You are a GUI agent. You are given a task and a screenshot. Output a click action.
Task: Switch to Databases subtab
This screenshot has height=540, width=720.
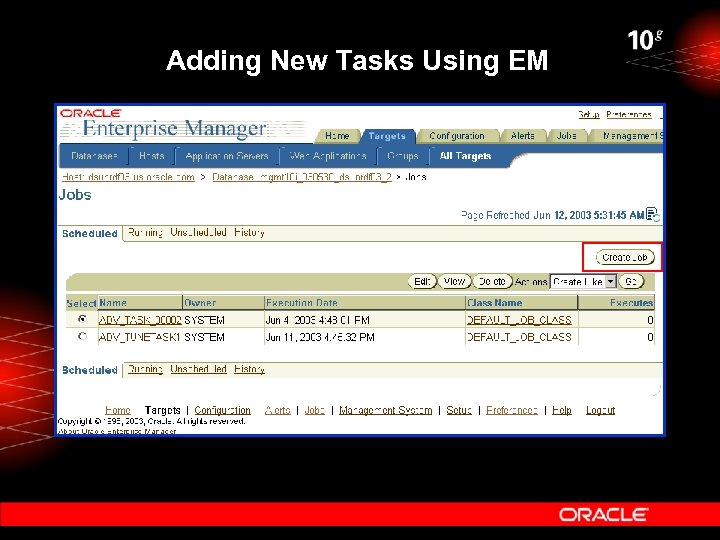pos(95,156)
